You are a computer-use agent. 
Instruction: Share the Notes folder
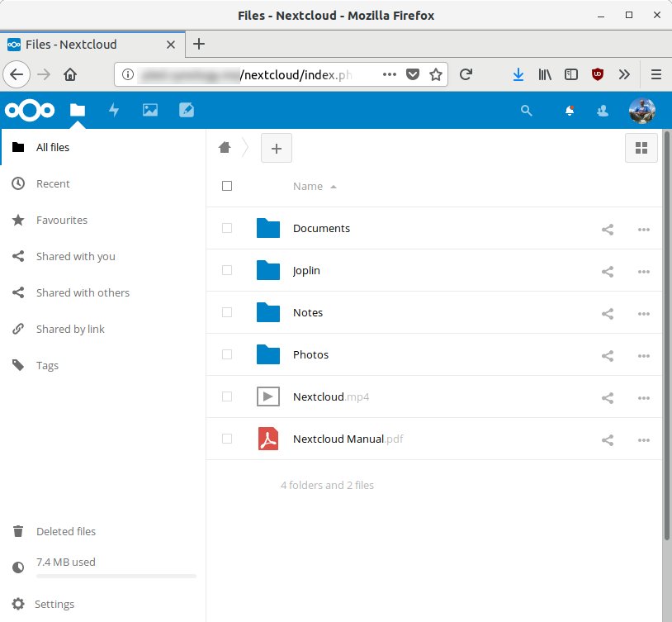[x=608, y=313]
